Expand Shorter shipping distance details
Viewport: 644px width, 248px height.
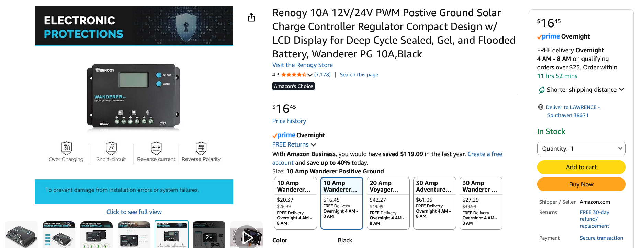tap(622, 89)
